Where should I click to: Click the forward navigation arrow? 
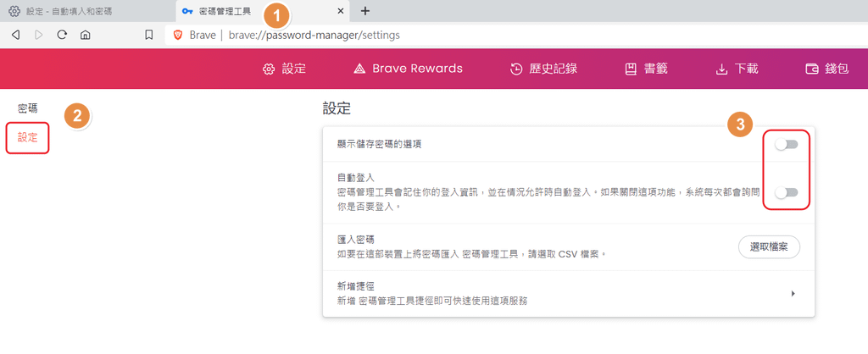39,35
